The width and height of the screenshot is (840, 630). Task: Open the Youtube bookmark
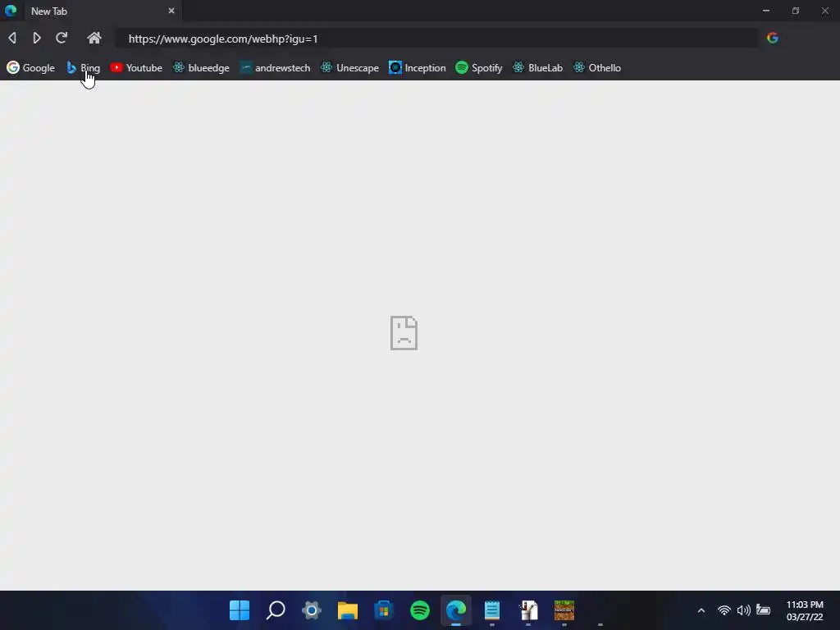(136, 68)
